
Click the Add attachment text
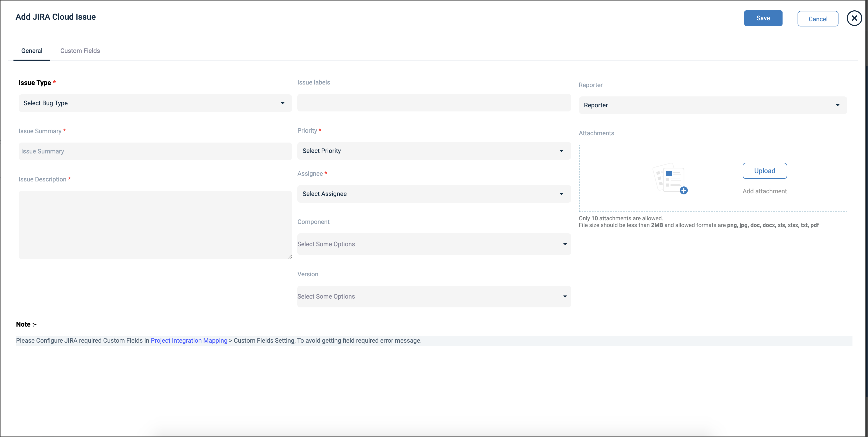pyautogui.click(x=765, y=191)
